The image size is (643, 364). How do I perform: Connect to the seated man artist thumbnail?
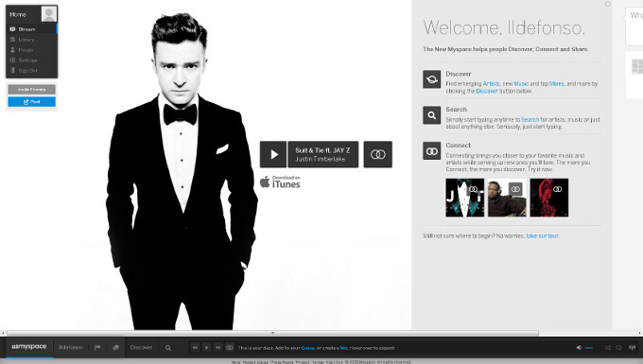coord(515,189)
